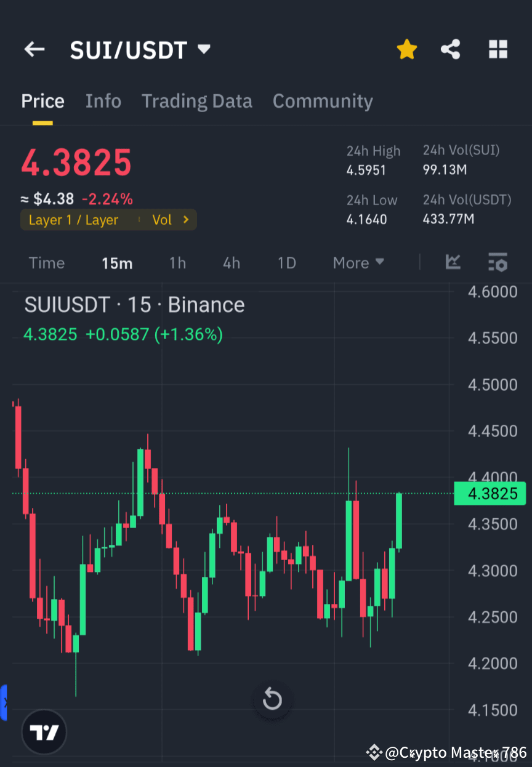Toggle the favorite star for SUI/USDT

(x=406, y=49)
